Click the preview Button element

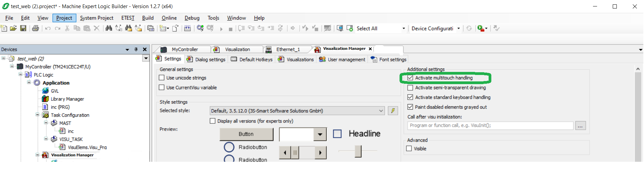tap(246, 134)
